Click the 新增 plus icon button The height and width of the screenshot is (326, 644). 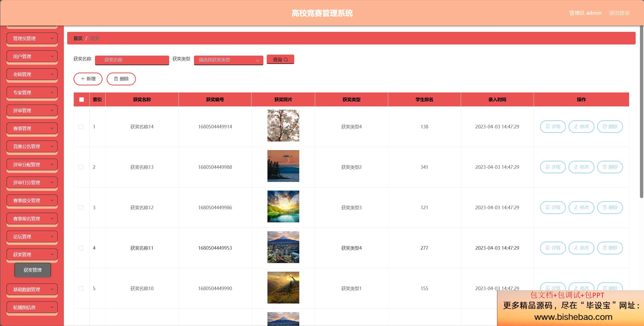[x=88, y=79]
